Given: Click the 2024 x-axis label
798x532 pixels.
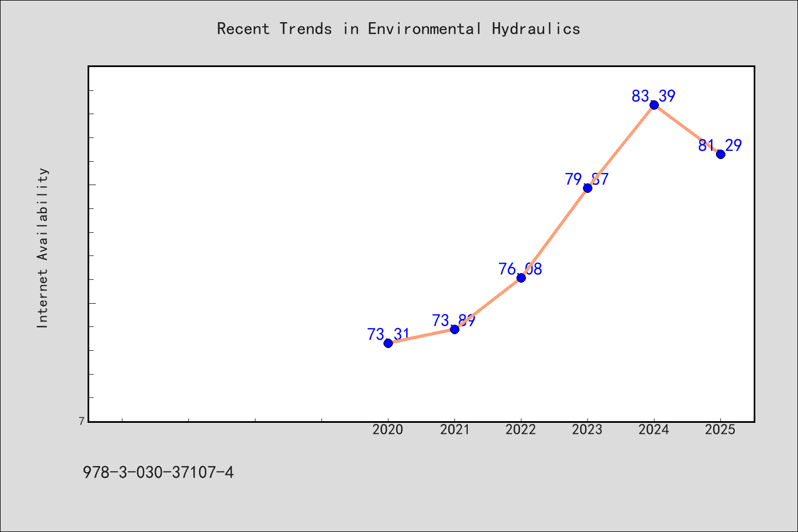Looking at the screenshot, I should [654, 429].
